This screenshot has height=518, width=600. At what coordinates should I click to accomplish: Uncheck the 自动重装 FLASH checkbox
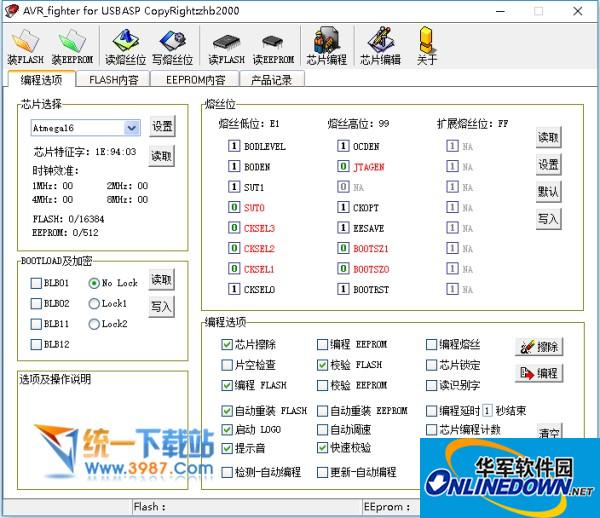pos(227,411)
